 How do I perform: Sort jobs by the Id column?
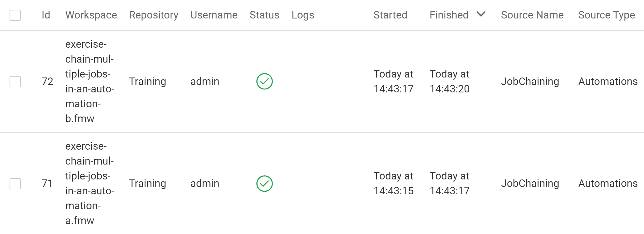[46, 15]
